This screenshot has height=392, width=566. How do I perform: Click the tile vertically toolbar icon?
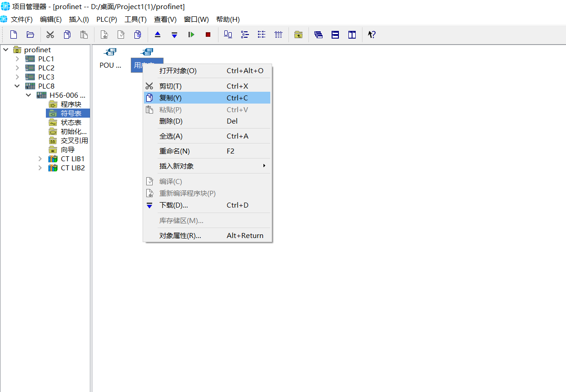[x=352, y=35]
